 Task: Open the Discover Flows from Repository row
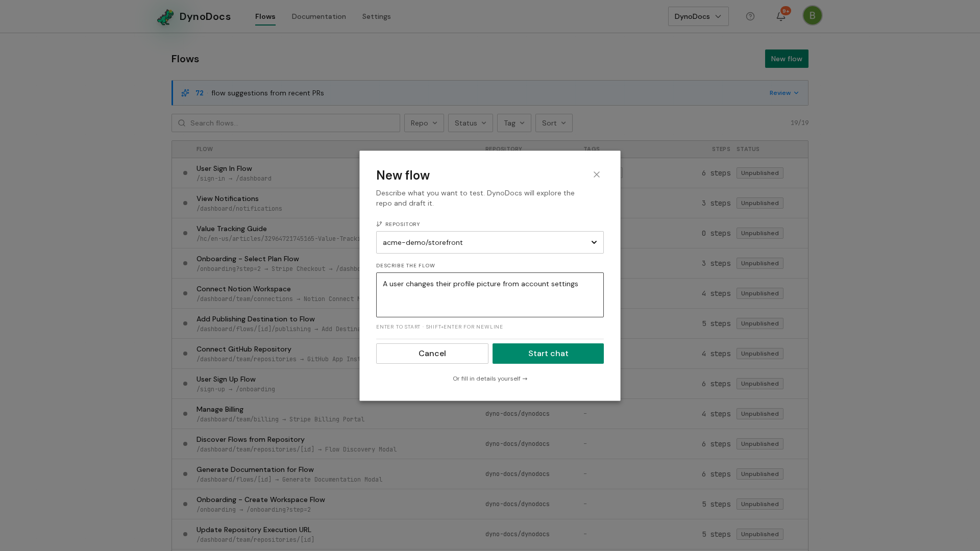coord(489,444)
